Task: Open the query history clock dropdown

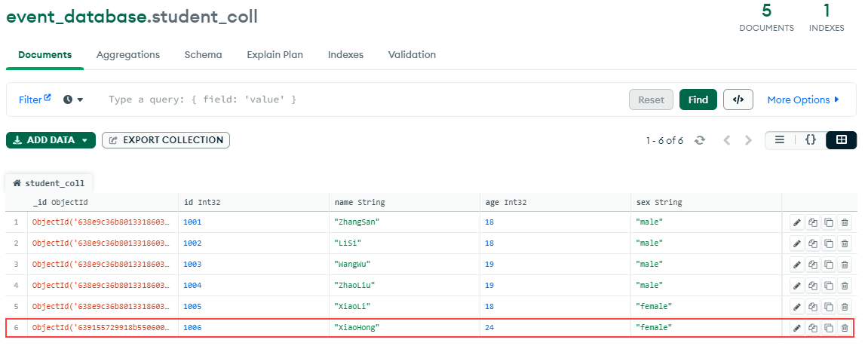Action: tap(73, 99)
